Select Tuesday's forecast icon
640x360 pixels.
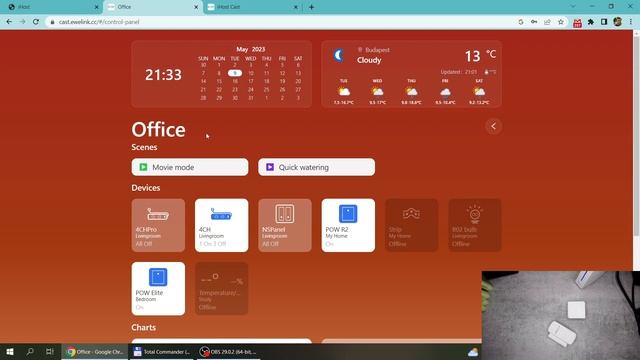pos(344,91)
